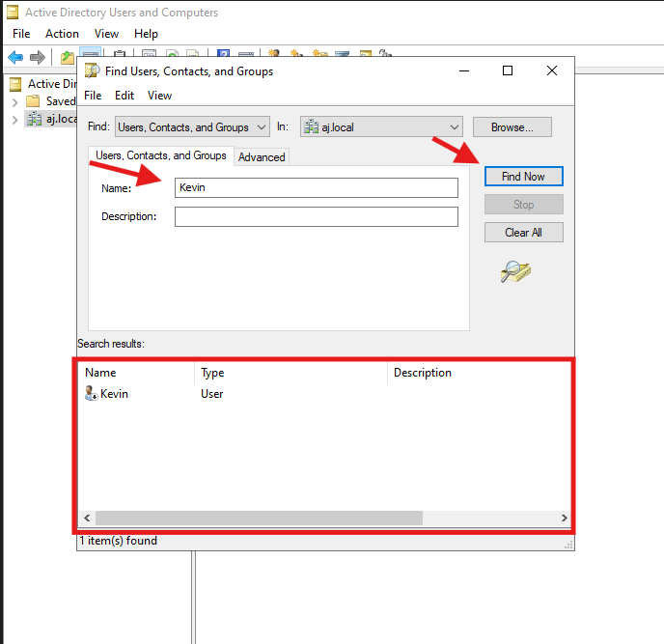This screenshot has height=644, width=664.
Task: Expand the aj.local tree node
Action: click(x=15, y=120)
